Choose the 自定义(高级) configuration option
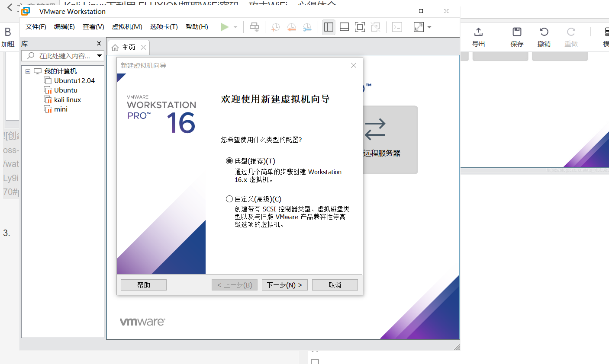Screen dimensions: 609x364 coord(229,199)
